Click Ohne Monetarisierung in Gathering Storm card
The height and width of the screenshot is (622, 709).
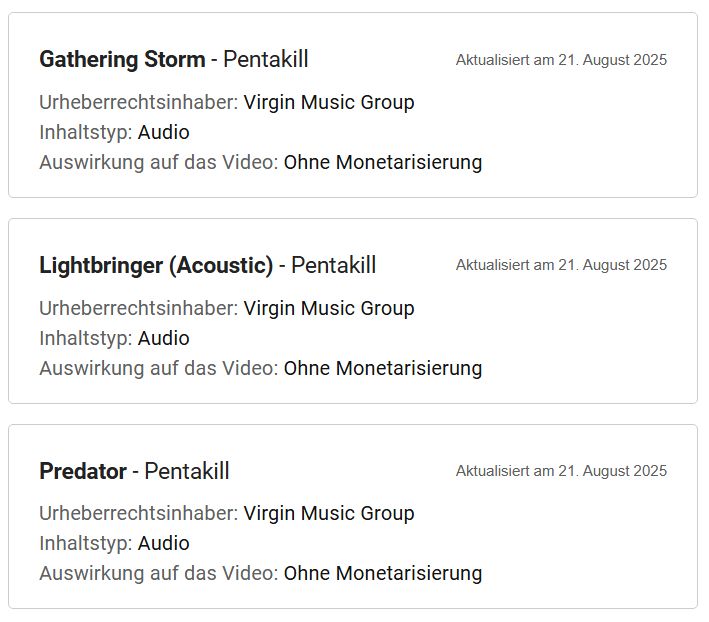(x=383, y=162)
